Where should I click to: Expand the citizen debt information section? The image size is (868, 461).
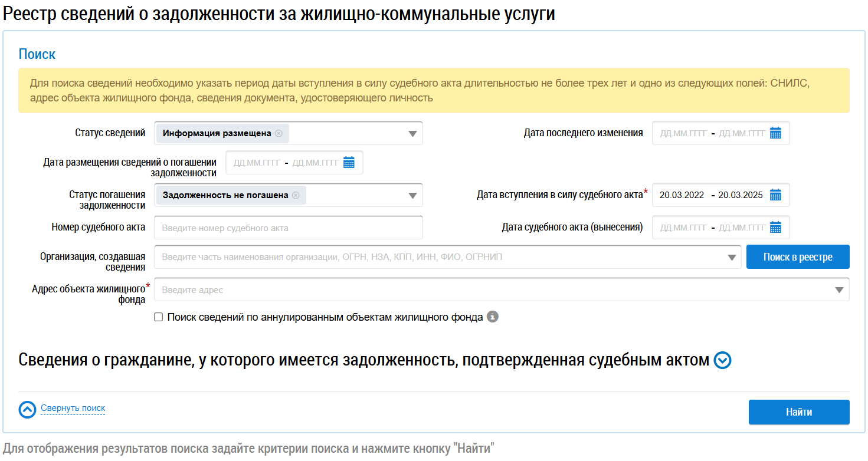[x=722, y=360]
